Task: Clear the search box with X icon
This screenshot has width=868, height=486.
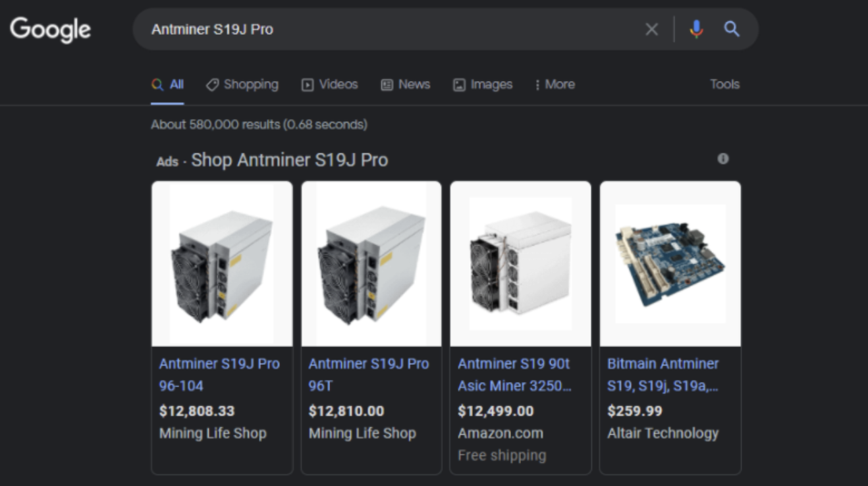Action: click(651, 29)
